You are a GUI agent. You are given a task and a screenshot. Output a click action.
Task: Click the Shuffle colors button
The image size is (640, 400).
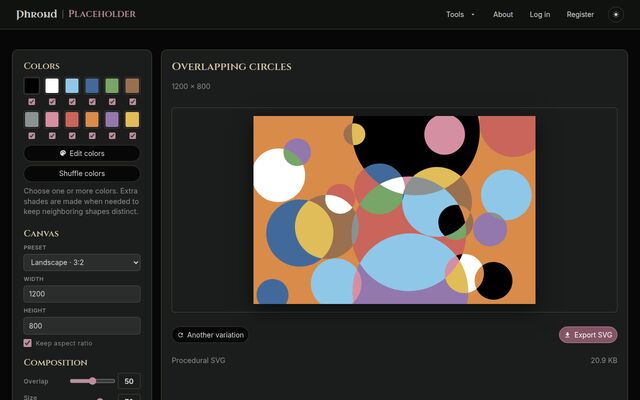point(82,173)
